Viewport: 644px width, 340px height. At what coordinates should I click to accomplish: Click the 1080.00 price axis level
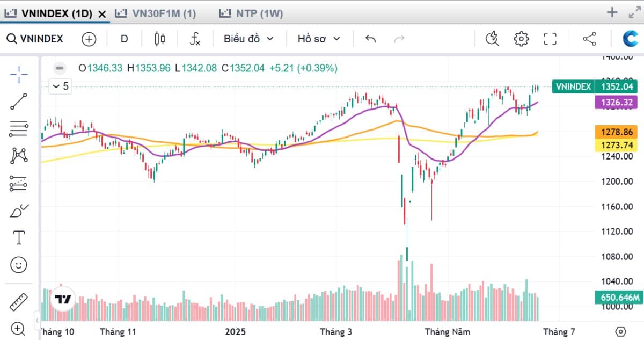[x=617, y=257]
